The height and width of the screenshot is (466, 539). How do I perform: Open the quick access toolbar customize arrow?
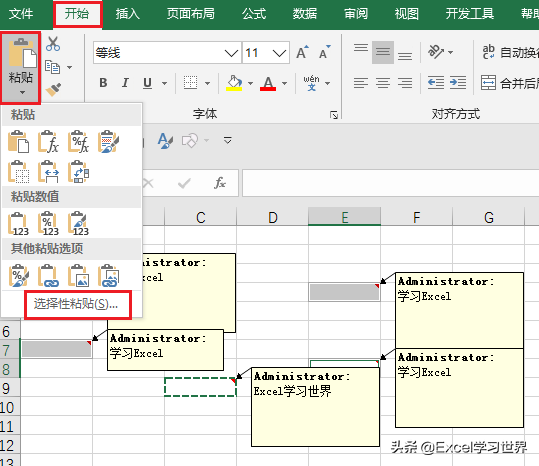228,140
